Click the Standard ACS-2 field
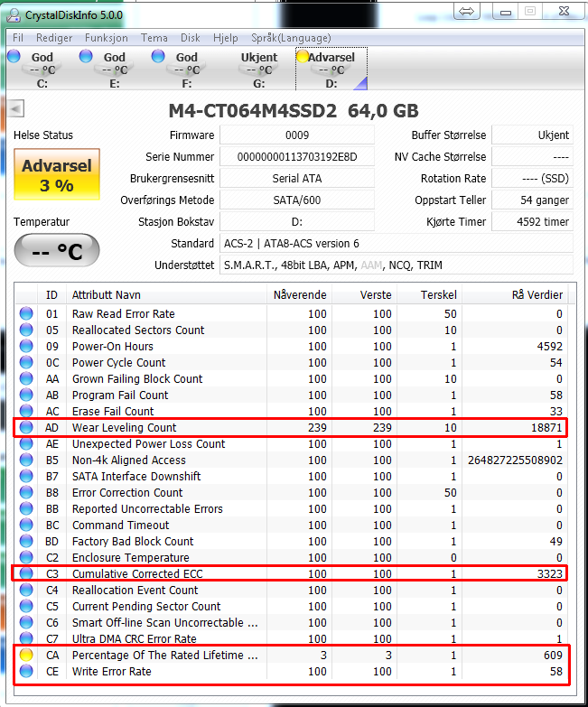The width and height of the screenshot is (588, 707). click(397, 244)
